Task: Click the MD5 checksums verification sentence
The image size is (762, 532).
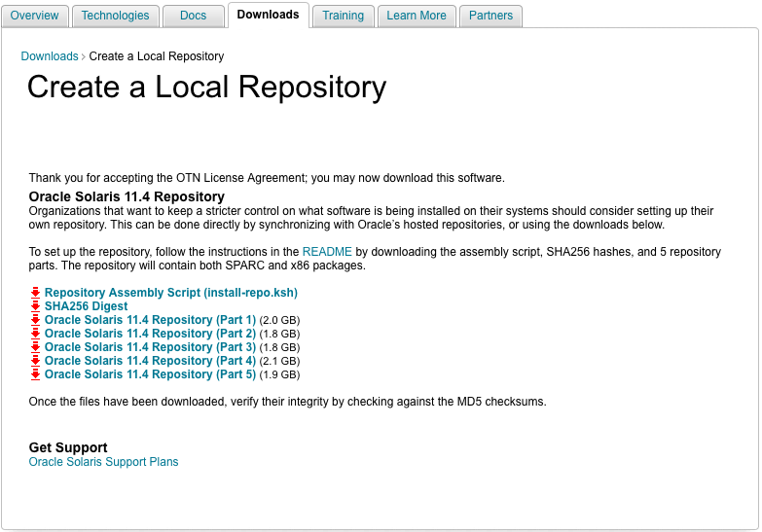Action: (288, 402)
